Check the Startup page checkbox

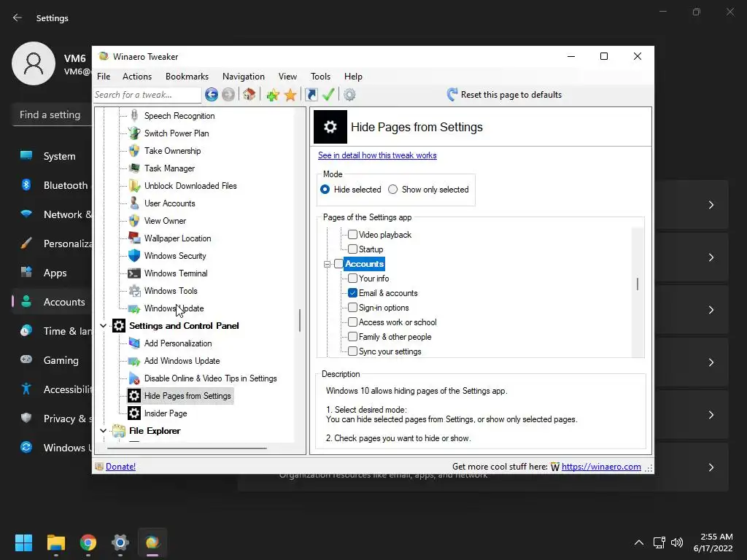[x=352, y=249]
